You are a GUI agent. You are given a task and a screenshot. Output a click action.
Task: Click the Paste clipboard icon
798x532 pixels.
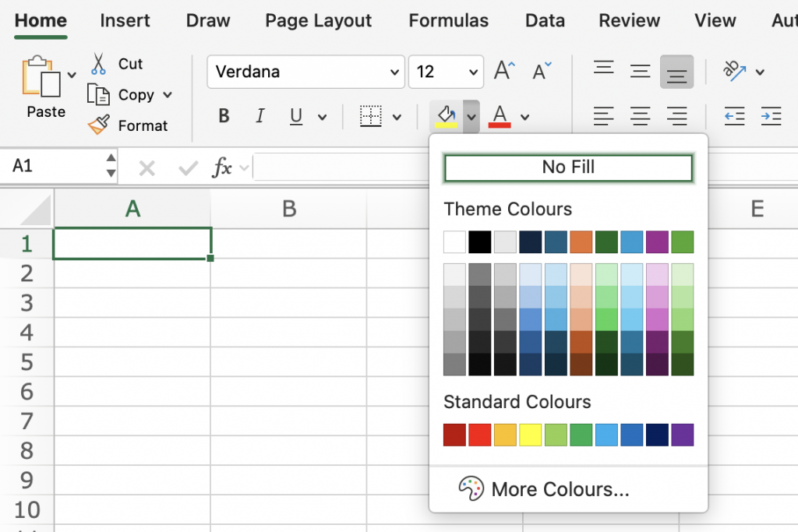point(41,77)
